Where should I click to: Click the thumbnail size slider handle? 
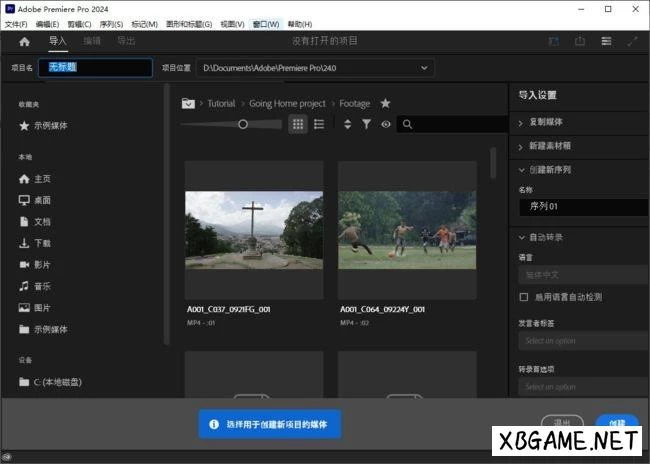click(x=243, y=124)
